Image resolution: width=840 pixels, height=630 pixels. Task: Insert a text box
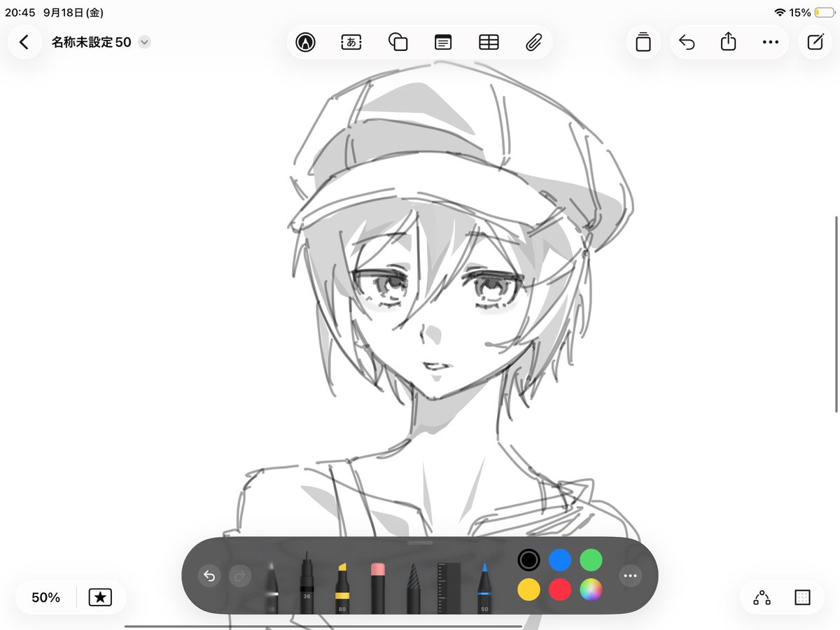tap(351, 42)
